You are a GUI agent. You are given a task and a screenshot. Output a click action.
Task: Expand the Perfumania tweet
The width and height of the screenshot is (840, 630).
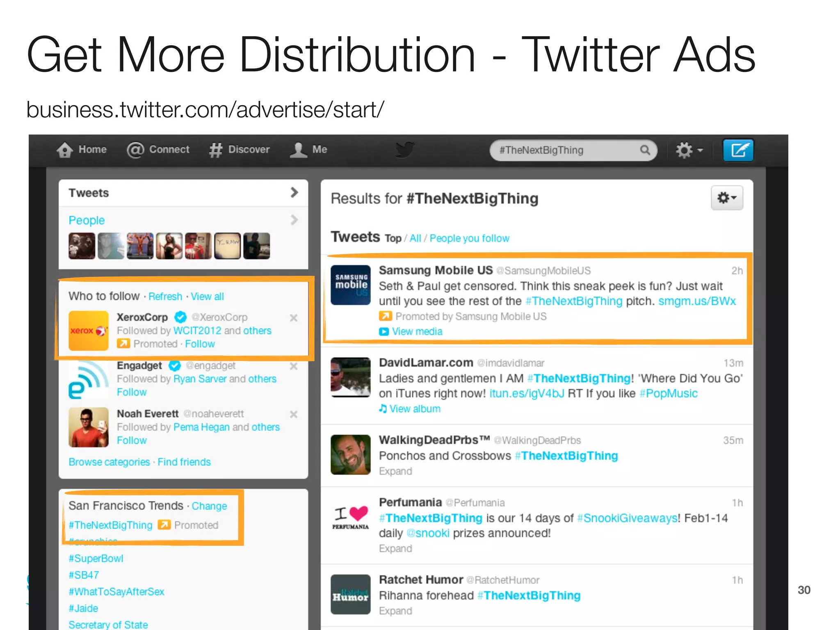click(395, 548)
